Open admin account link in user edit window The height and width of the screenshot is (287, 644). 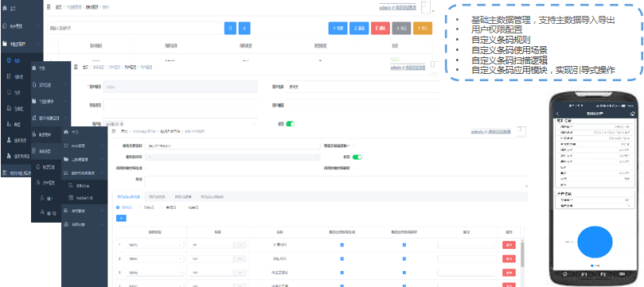tap(408, 68)
